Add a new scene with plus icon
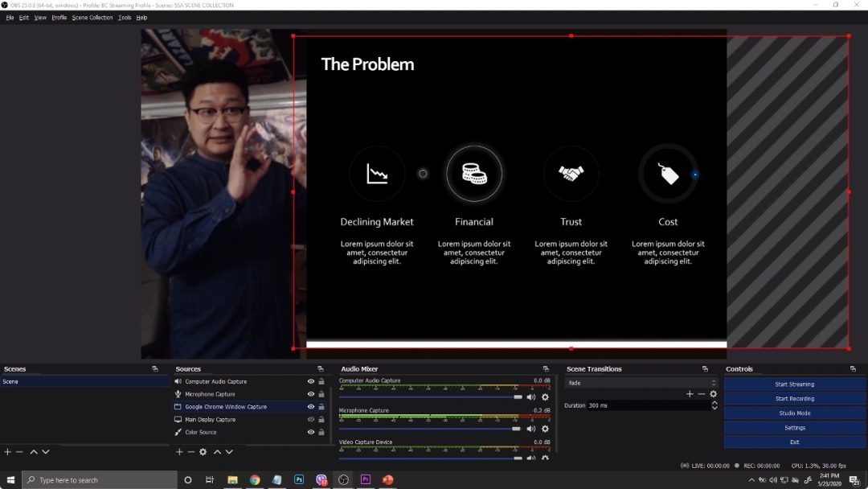The height and width of the screenshot is (489, 868). click(x=7, y=452)
